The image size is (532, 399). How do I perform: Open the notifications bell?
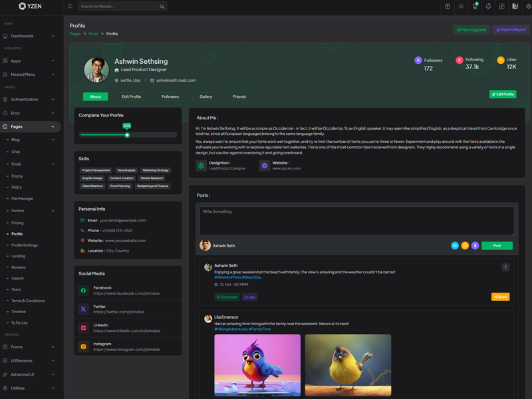click(x=488, y=7)
